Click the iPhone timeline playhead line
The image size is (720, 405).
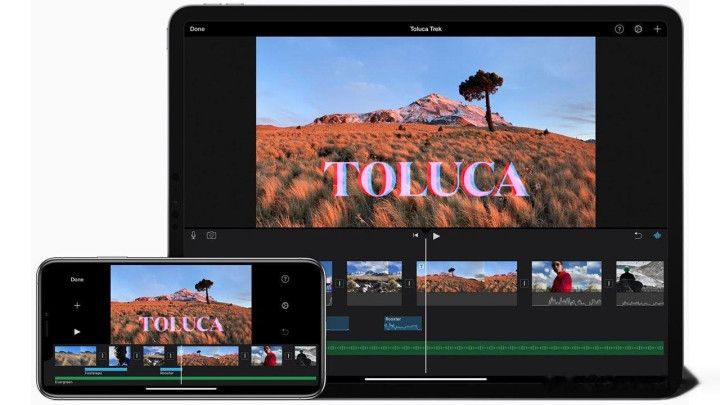(181, 365)
